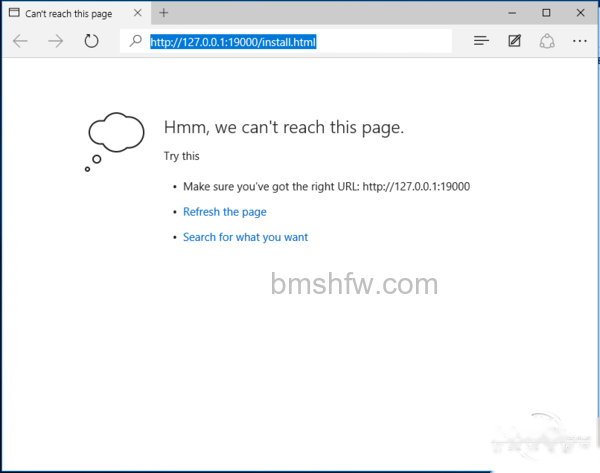Minimize the Edge browser window
This screenshot has width=600, height=473.
coord(512,13)
